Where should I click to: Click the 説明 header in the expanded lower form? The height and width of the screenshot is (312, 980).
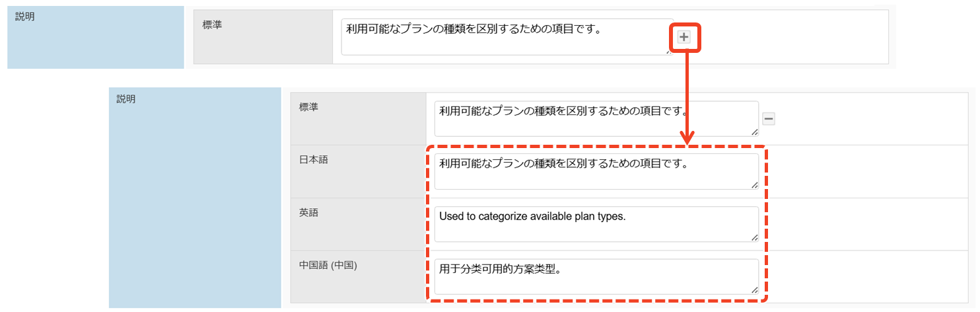pos(125,99)
